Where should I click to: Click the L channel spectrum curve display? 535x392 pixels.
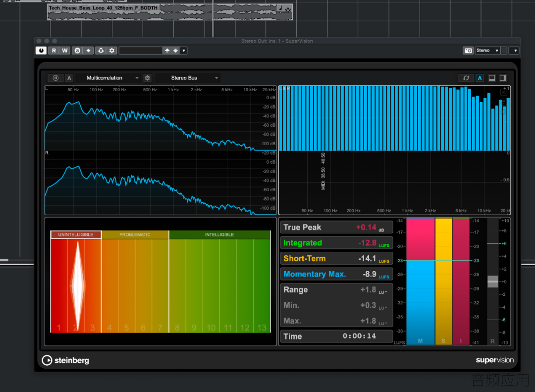pos(160,118)
